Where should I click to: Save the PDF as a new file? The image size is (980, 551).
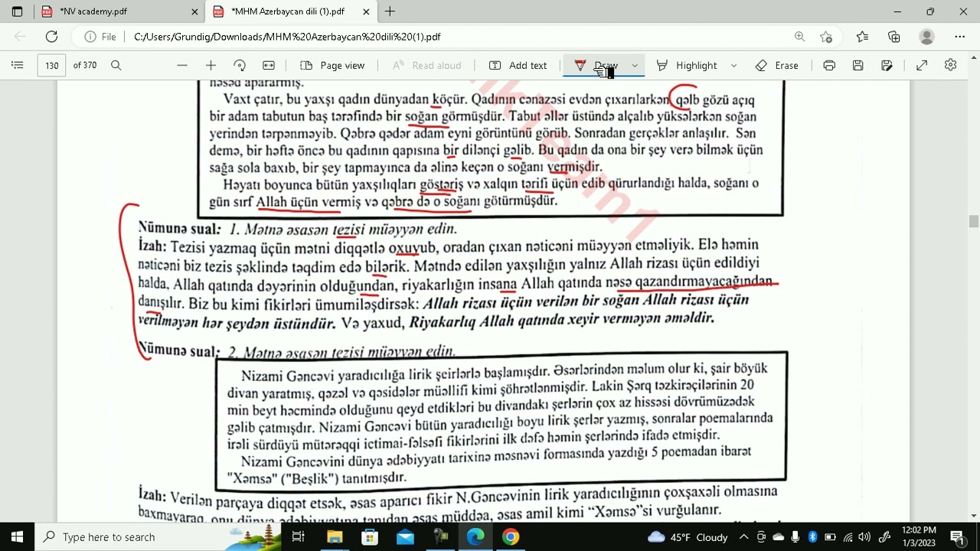point(887,66)
